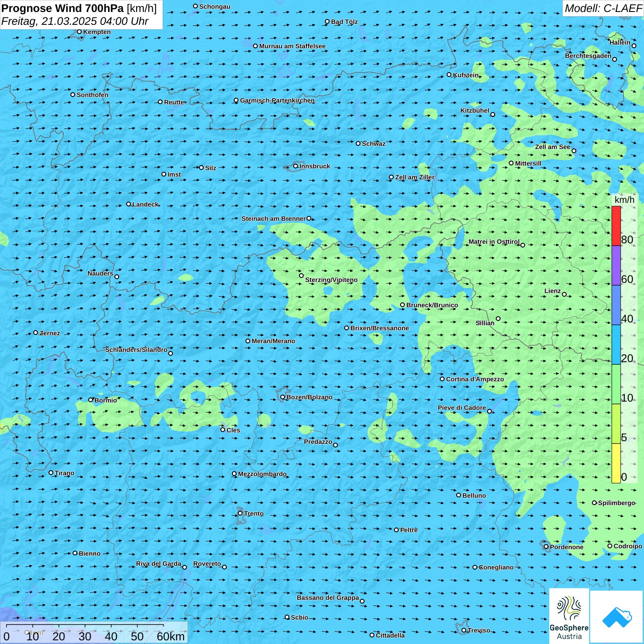This screenshot has height=644, width=644.
Task: Click the Zell am Ziller label
Action: (x=414, y=177)
